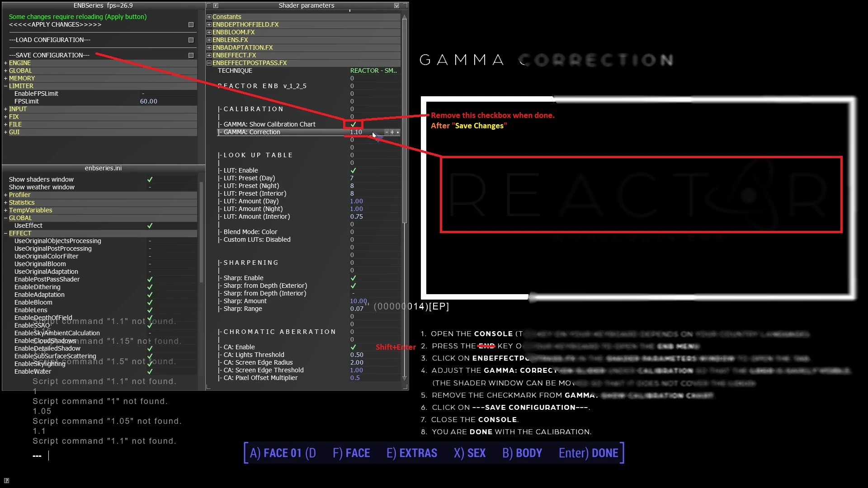
Task: Collapse the LIMITER category
Action: (6, 86)
